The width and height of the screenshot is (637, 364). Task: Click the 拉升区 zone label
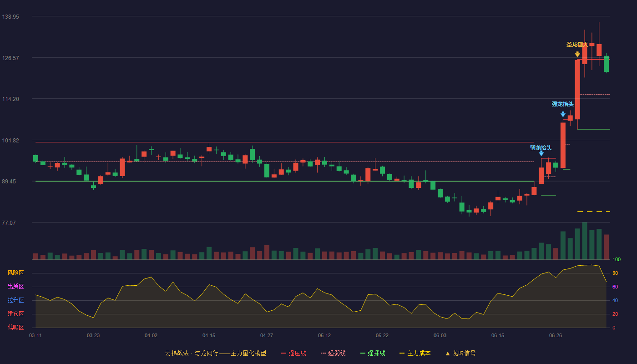click(15, 300)
